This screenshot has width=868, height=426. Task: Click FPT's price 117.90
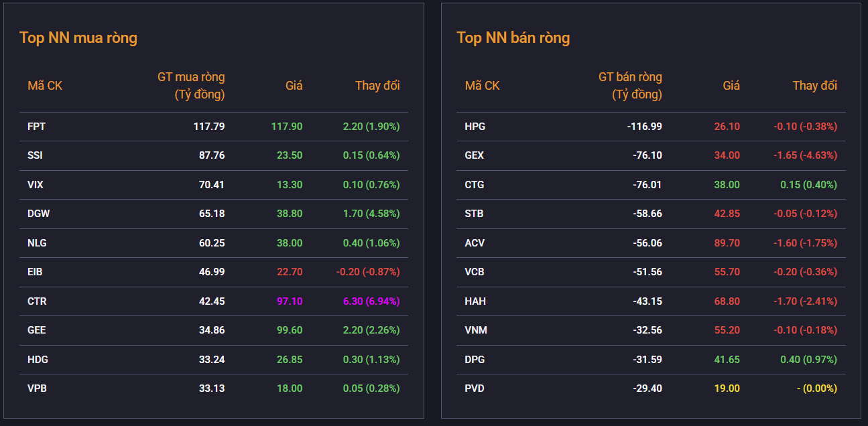click(x=287, y=126)
